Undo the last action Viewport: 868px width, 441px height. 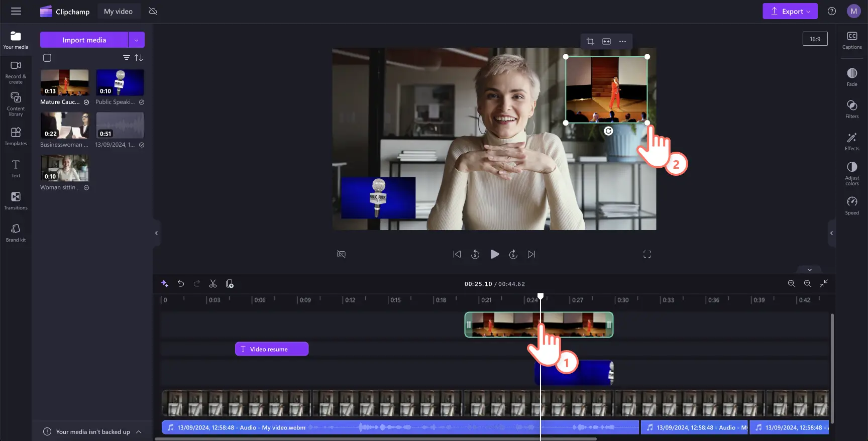pos(181,284)
